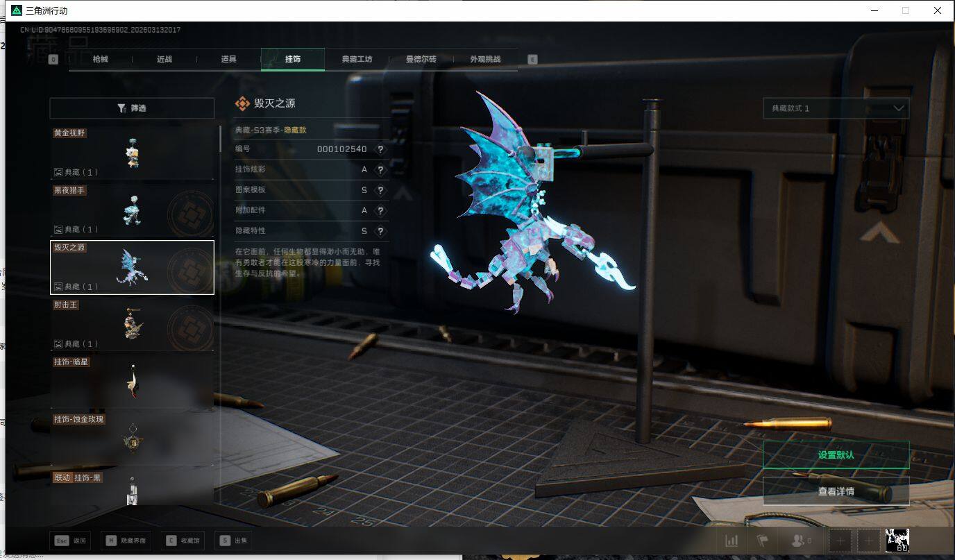Click the 隐藏特性 help icon

click(380, 231)
